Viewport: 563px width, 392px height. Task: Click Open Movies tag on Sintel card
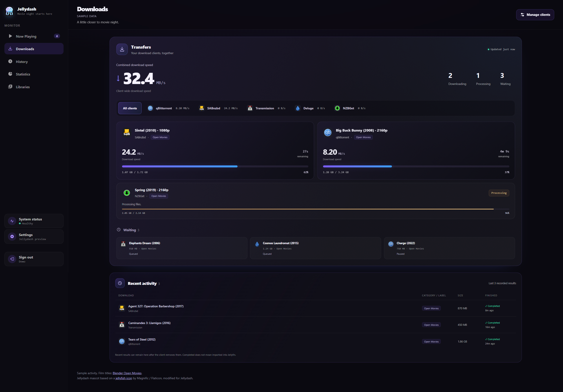coord(160,137)
